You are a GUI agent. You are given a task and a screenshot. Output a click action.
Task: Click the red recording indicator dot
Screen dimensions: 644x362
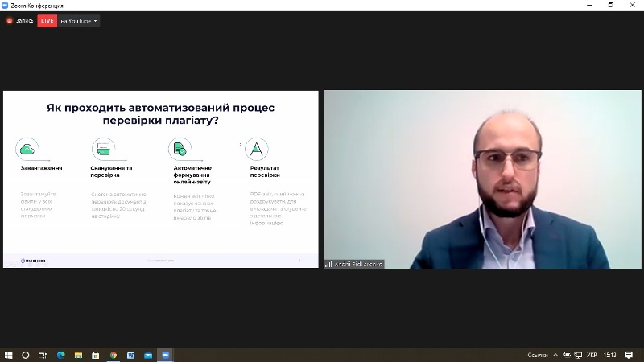coord(10,21)
